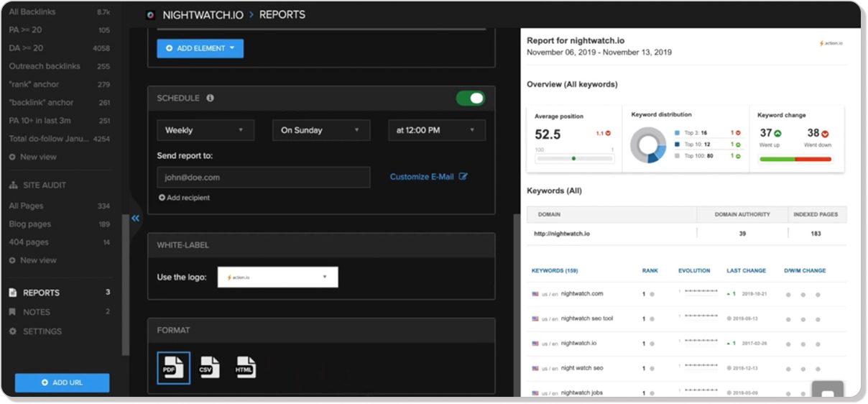Screen dimensions: 868x404
Task: Collapse the sidebar with double-chevron icon
Action: pyautogui.click(x=135, y=218)
